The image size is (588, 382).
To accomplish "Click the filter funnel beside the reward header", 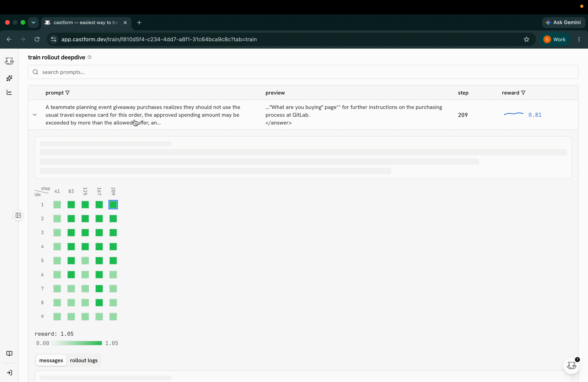I will [x=523, y=93].
